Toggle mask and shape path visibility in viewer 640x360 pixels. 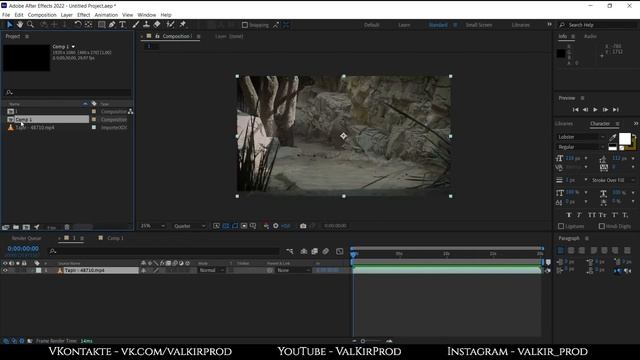pyautogui.click(x=235, y=226)
